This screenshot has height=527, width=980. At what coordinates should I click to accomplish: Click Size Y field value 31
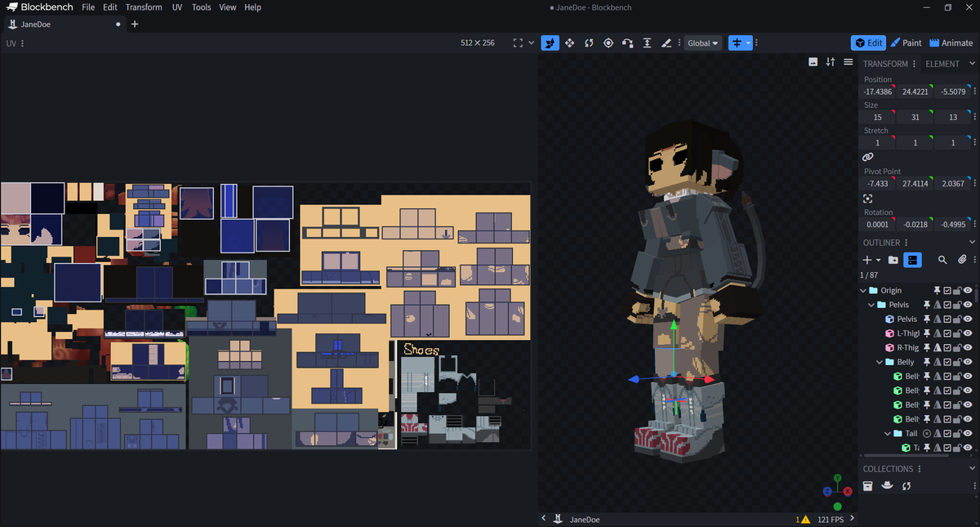pos(915,118)
